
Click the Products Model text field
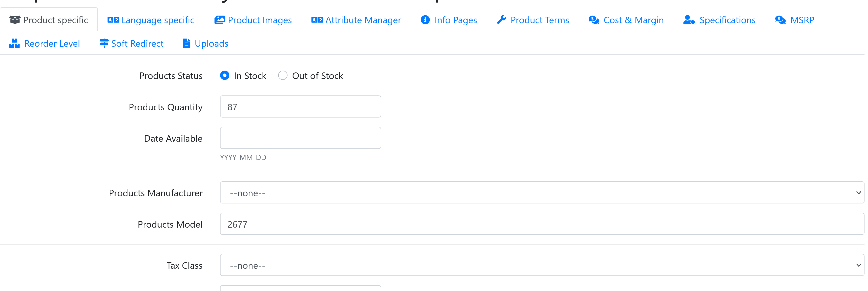click(542, 224)
